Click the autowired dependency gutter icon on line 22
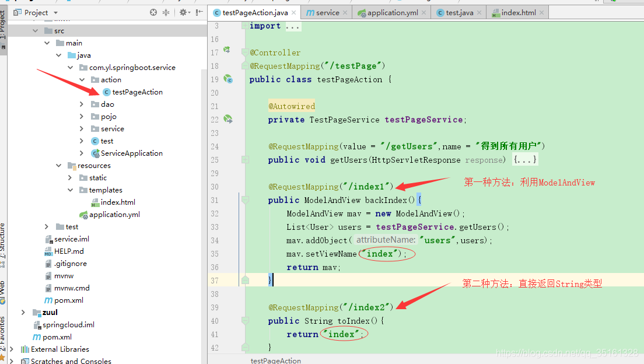Image resolution: width=644 pixels, height=364 pixels. 228,120
